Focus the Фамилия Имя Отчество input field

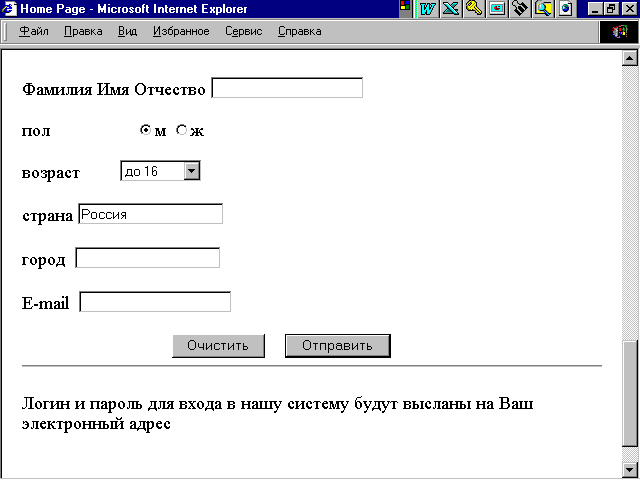point(287,88)
